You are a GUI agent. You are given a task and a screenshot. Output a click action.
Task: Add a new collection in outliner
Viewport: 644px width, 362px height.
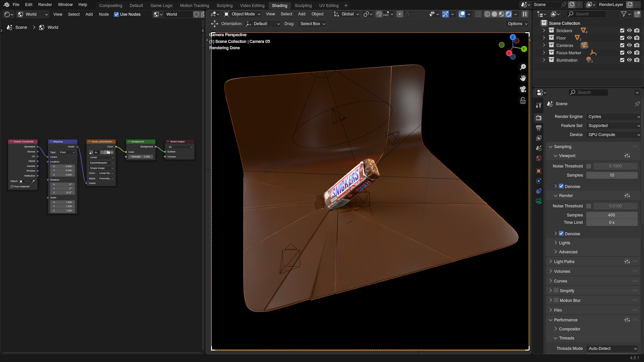[x=637, y=14]
